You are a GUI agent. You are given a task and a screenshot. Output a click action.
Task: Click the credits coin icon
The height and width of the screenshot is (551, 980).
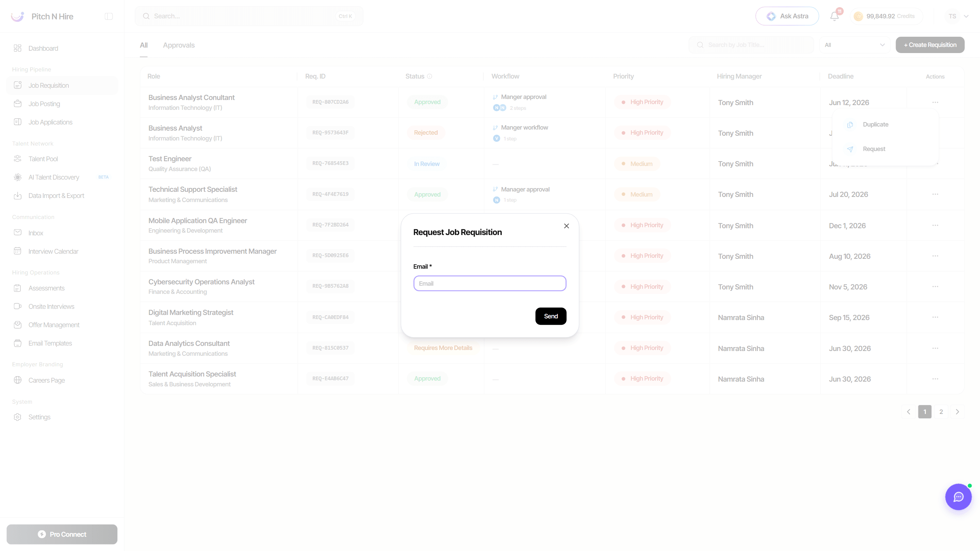click(858, 16)
